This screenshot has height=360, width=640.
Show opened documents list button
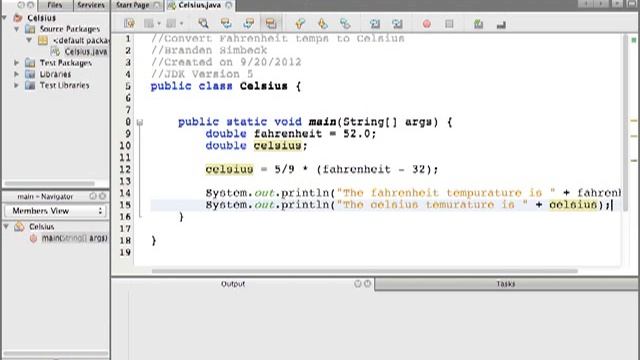617,4
